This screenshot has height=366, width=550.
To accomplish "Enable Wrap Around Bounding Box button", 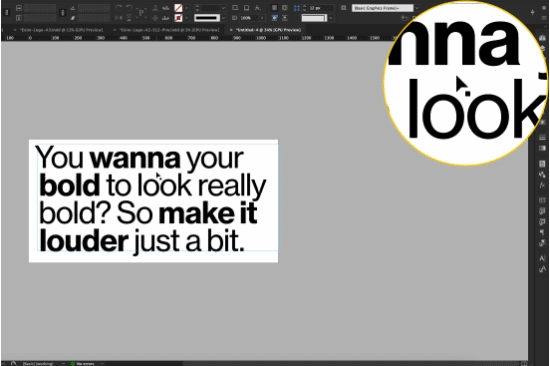I will [x=285, y=8].
